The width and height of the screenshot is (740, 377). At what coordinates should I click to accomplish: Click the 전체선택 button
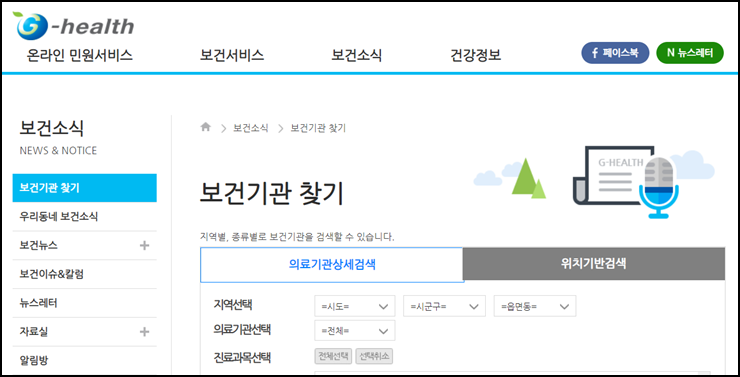coord(333,356)
